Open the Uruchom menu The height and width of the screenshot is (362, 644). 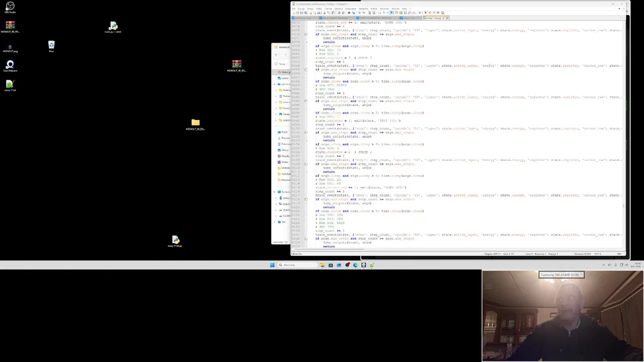coord(384,9)
